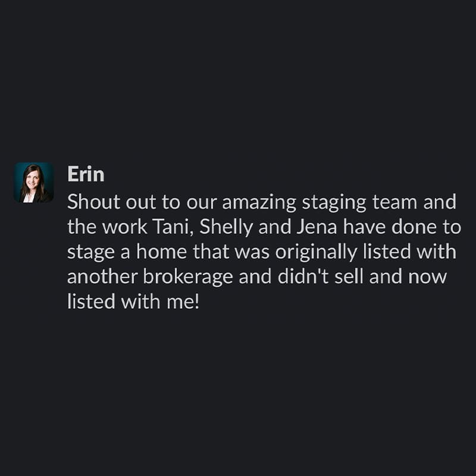The image size is (476, 476).
Task: Click the sender name Erin
Action: coord(86,174)
